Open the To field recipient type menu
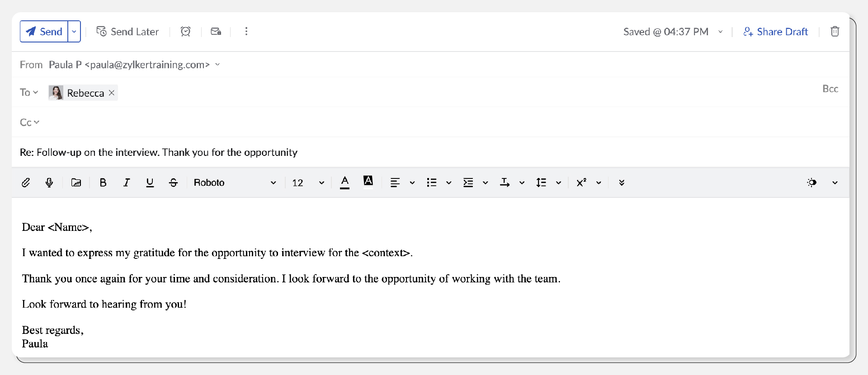868x375 pixels. (29, 93)
